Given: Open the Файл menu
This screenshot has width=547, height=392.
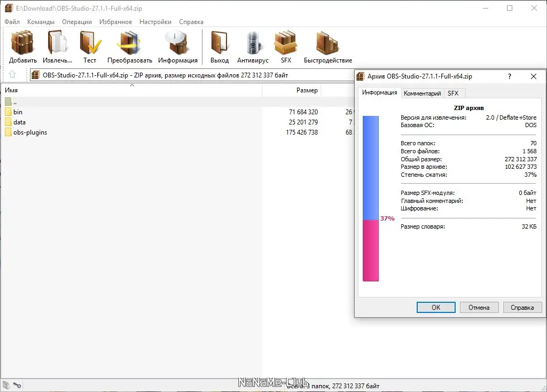Looking at the screenshot, I should (x=12, y=21).
